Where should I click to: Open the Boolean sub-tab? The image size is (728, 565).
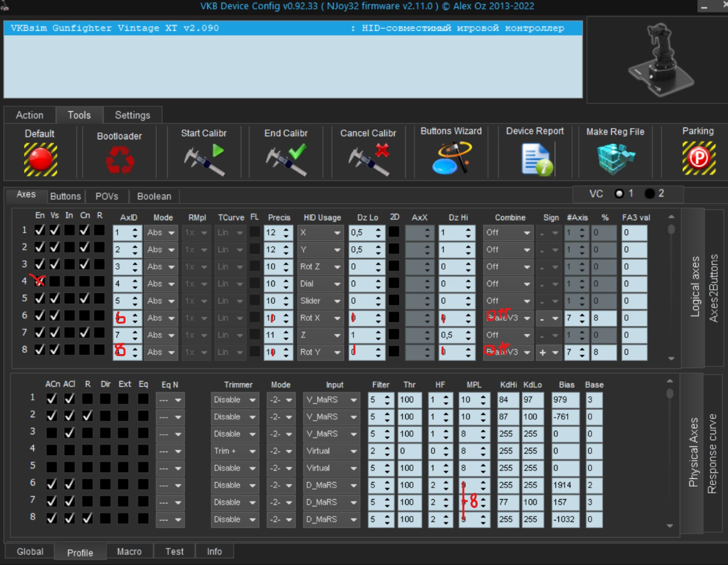(x=154, y=196)
